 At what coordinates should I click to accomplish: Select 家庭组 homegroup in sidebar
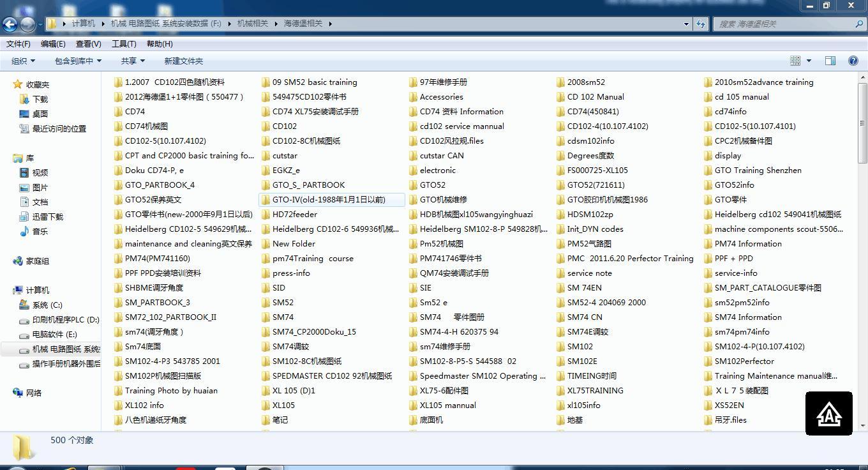(31, 261)
